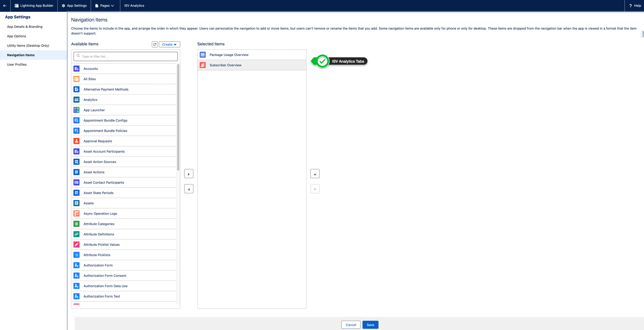This screenshot has width=644, height=330.
Task: Open the Create dropdown
Action: click(169, 44)
